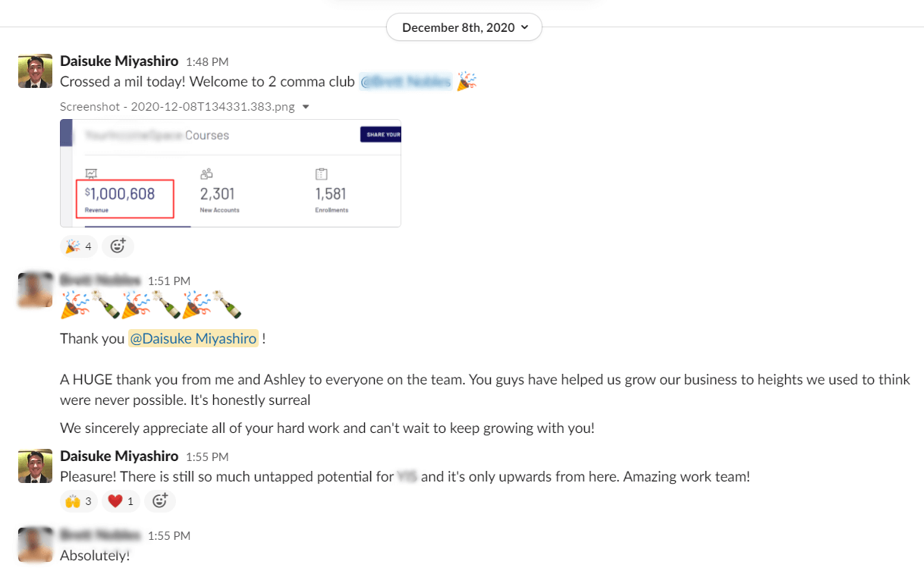Open Daisuke Miyashiro's name on the 'Pleasure!' message
The height and width of the screenshot is (574, 924).
point(119,456)
